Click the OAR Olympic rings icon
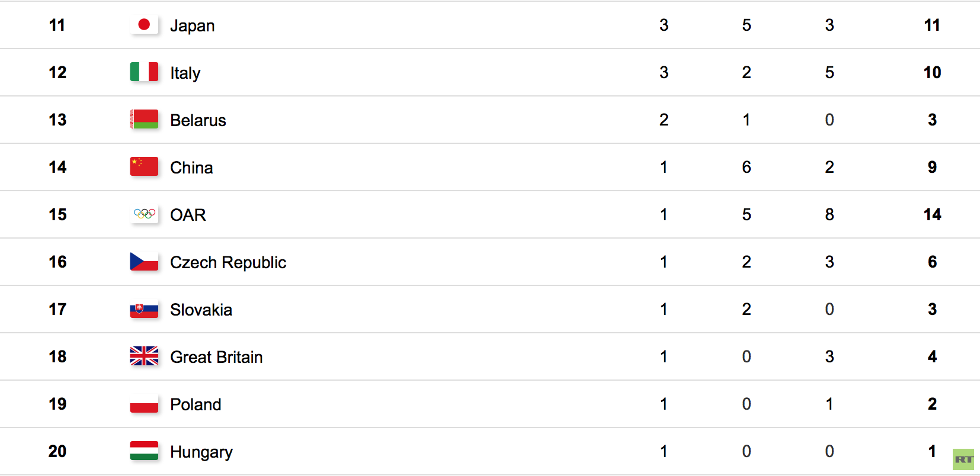This screenshot has width=980, height=476. coord(144,214)
